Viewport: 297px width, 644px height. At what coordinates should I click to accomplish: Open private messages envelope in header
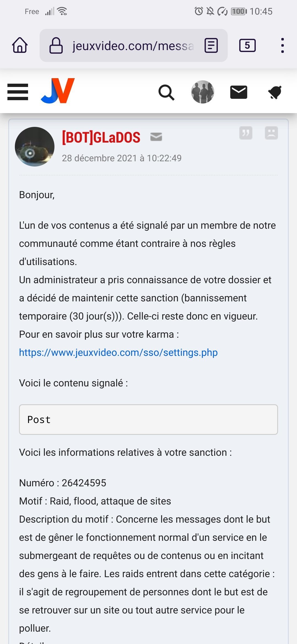point(239,92)
